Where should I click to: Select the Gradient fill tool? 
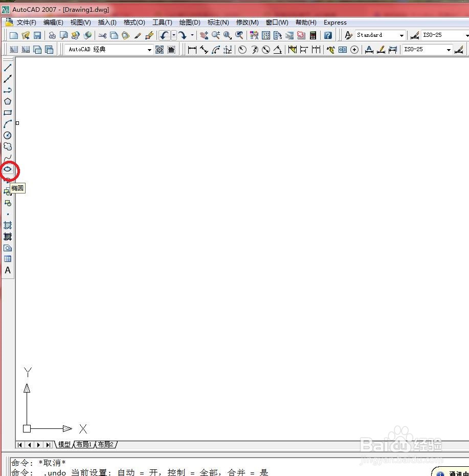(8, 236)
